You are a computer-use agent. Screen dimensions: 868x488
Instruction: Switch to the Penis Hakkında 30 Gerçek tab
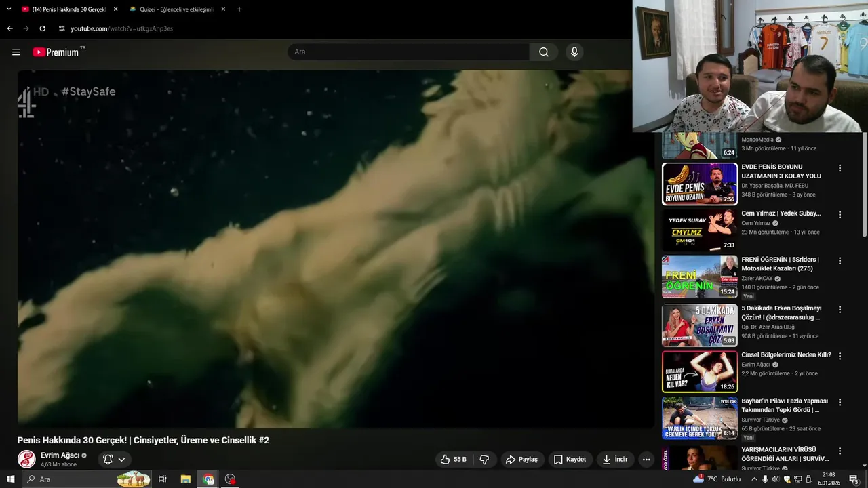70,9
